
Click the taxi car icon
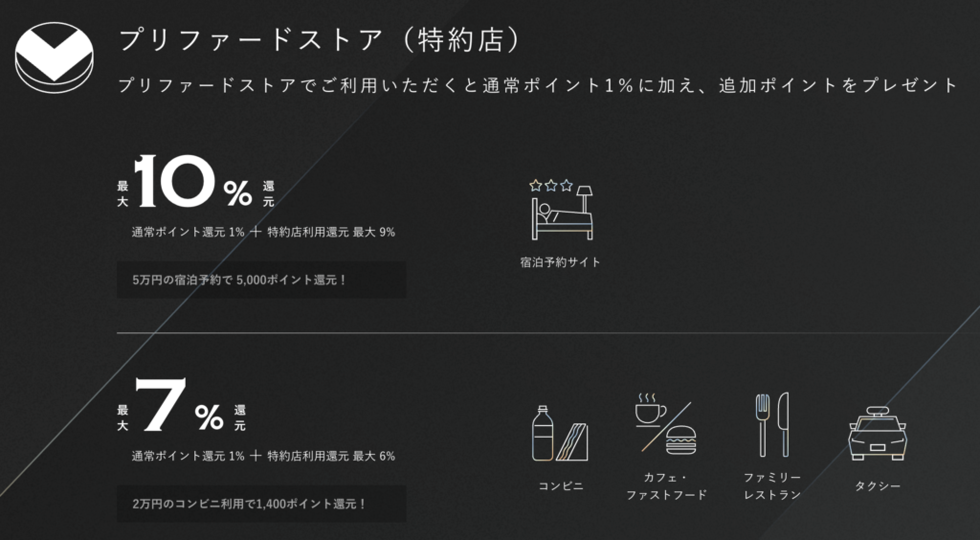[878, 434]
